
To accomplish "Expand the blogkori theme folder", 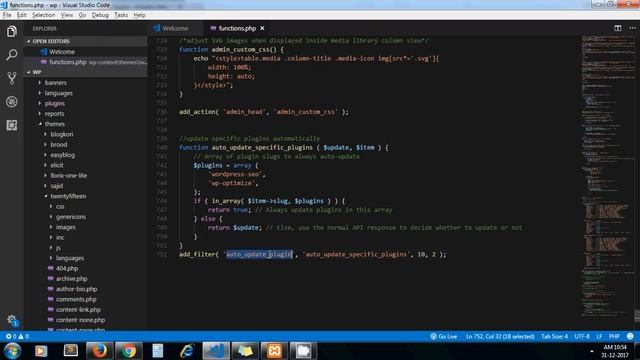I will (62, 134).
